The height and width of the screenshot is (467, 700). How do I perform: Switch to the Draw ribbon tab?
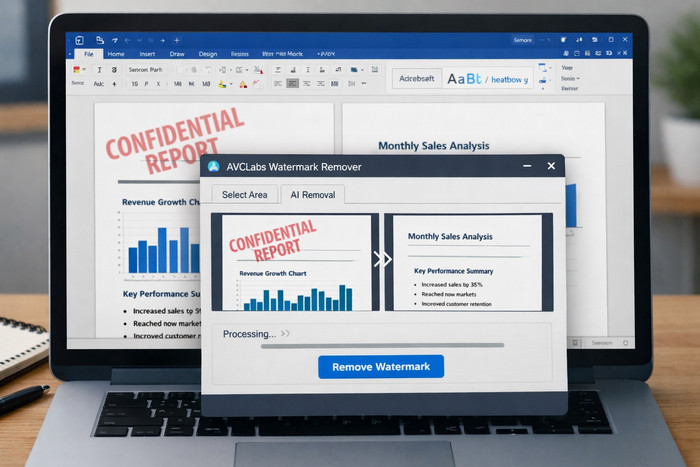tap(177, 53)
